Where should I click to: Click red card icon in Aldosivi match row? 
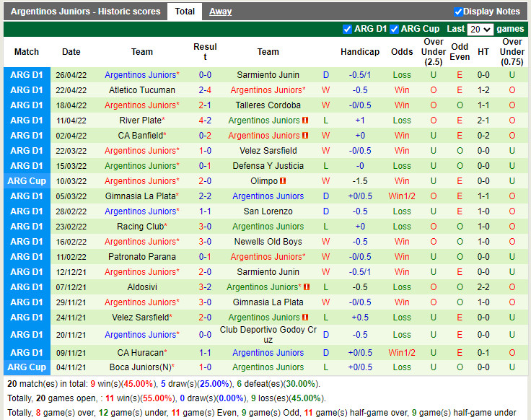tap(305, 287)
